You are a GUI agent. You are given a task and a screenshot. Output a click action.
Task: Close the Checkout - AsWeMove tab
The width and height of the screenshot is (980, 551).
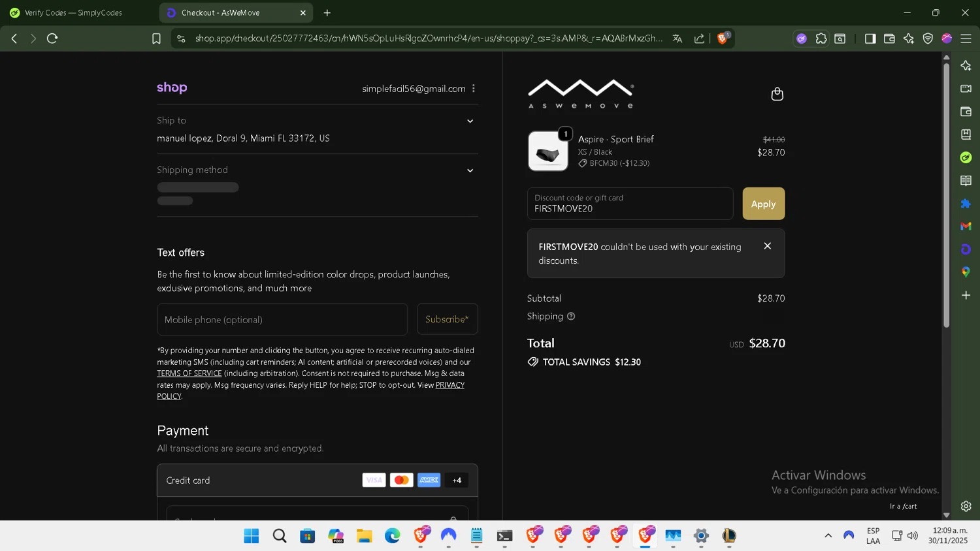pyautogui.click(x=303, y=13)
